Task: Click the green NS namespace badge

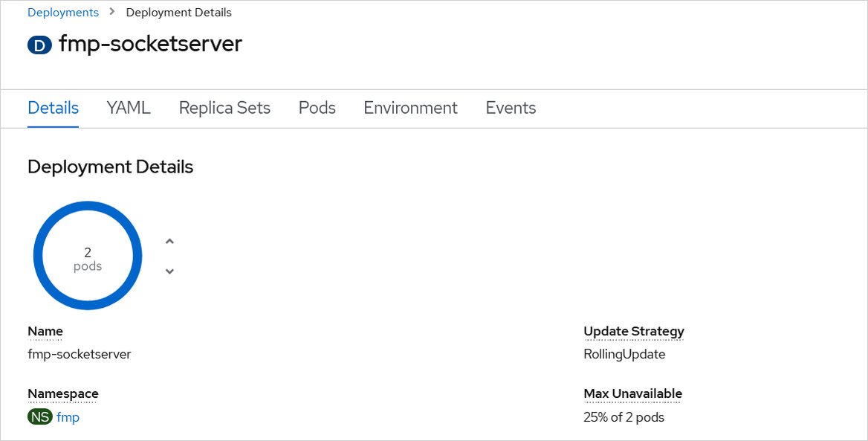Action: click(x=39, y=417)
